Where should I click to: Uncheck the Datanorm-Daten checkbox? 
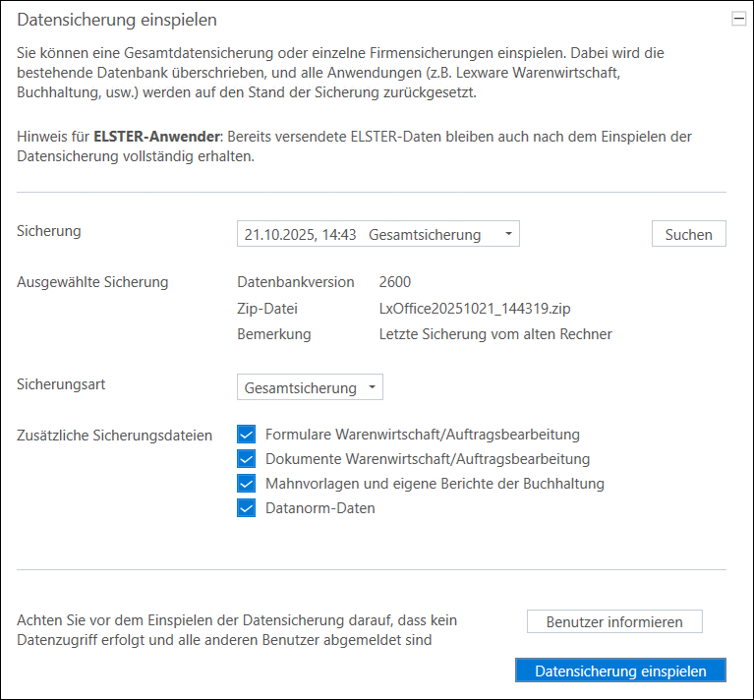pyautogui.click(x=247, y=508)
